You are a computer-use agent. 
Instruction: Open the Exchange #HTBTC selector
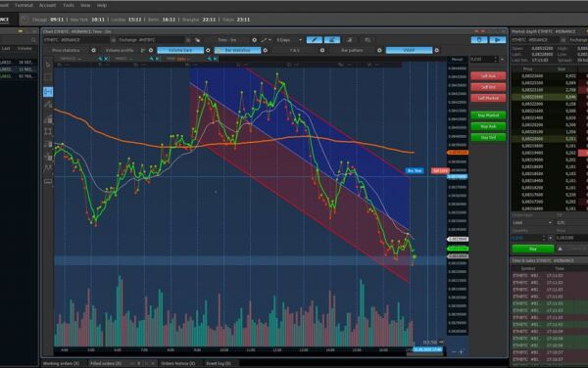(151, 40)
